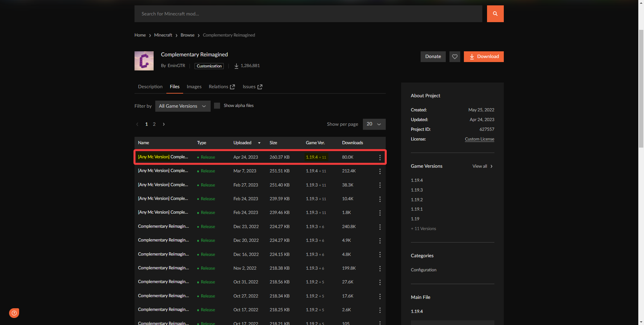Viewport: 644px width, 325px height.
Task: Open the Custom License link
Action: pyautogui.click(x=479, y=139)
